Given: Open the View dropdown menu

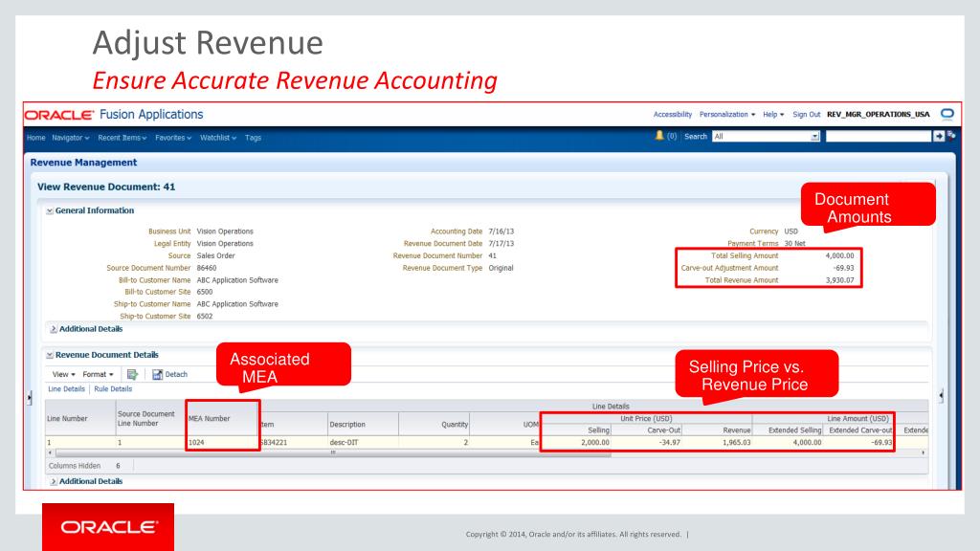Looking at the screenshot, I should (64, 374).
